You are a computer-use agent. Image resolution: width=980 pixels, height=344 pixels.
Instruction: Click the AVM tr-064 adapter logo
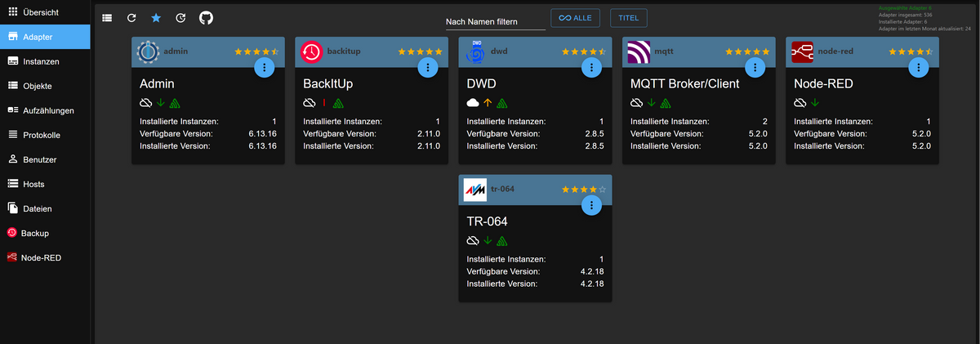point(474,190)
